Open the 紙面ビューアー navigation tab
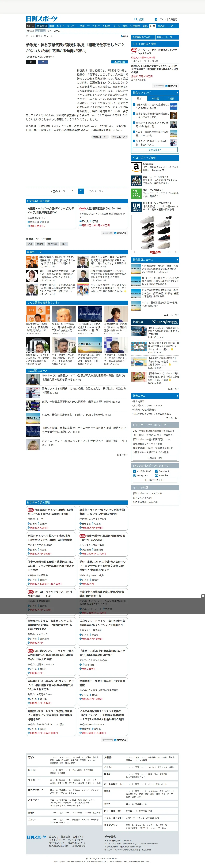This screenshot has height=868, width=205. pos(167,26)
